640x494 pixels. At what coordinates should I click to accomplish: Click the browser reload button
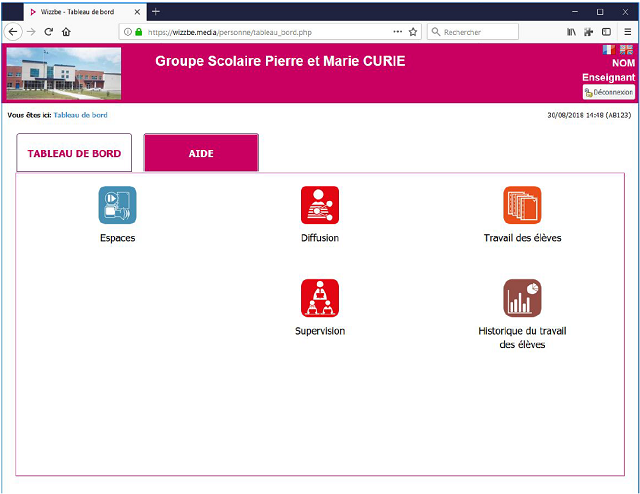(x=48, y=32)
